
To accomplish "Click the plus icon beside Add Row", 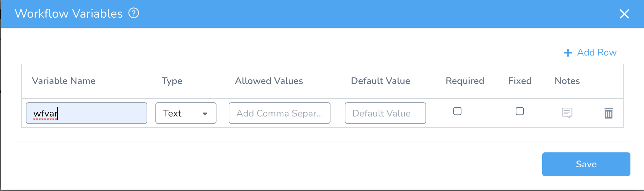I will (x=568, y=53).
